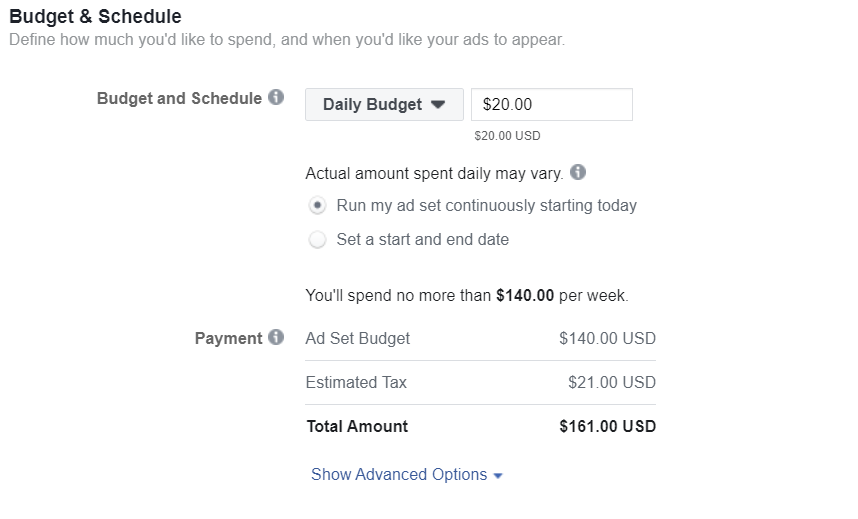858x519 pixels.
Task: Click the 'Budget and Schedule' field label
Action: coord(179,99)
